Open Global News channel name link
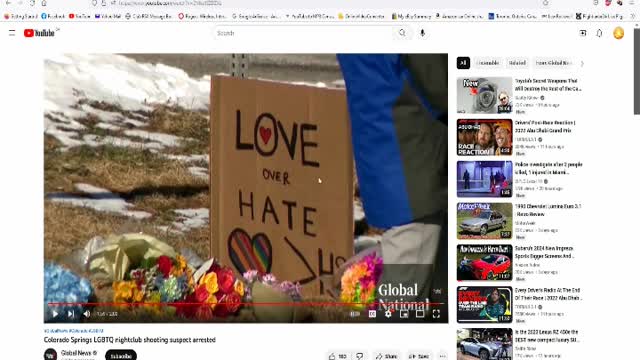 tap(76, 353)
